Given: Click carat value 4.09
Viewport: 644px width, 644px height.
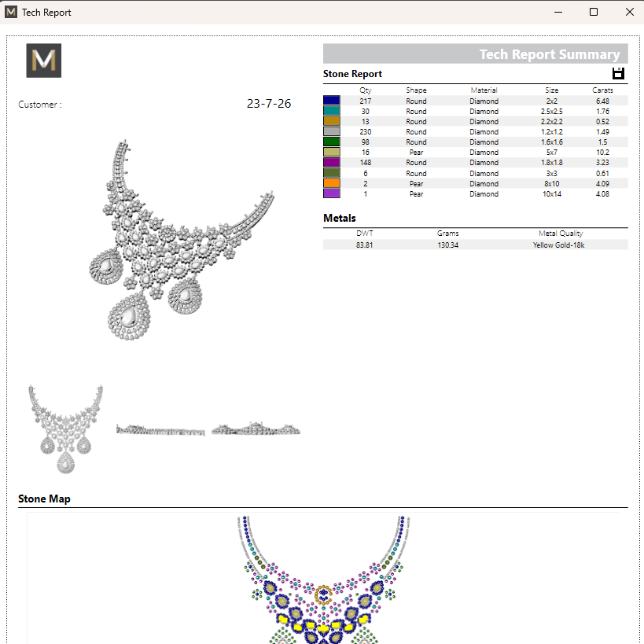Looking at the screenshot, I should [602, 183].
